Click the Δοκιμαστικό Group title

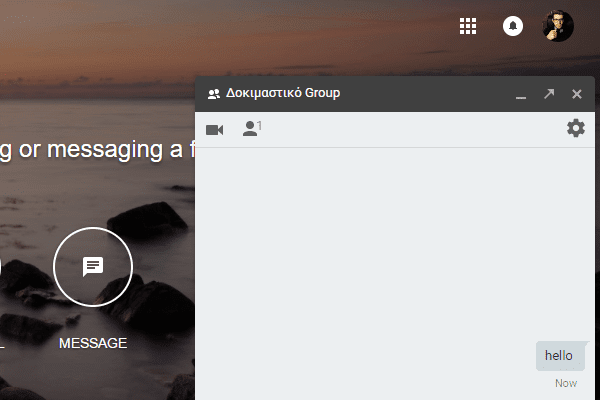[x=283, y=93]
